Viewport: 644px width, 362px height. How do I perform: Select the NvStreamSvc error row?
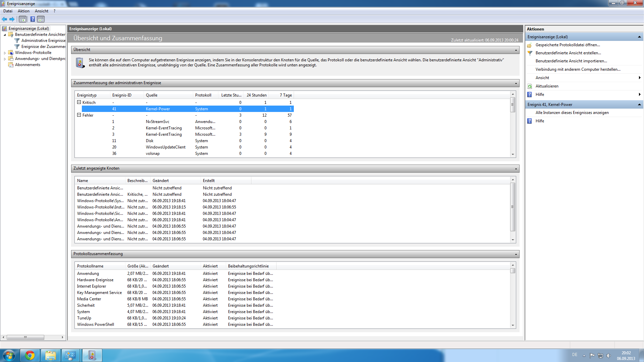point(158,122)
